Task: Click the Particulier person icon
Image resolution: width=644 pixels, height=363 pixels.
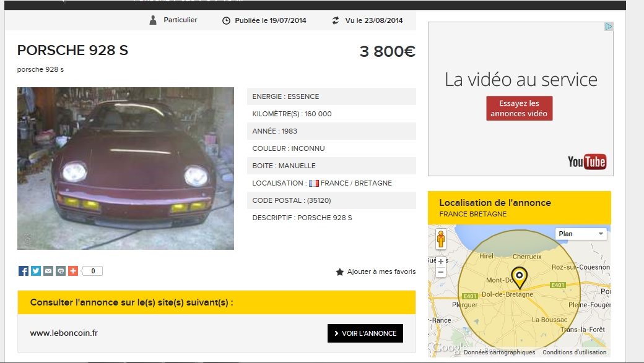Action: click(x=153, y=20)
